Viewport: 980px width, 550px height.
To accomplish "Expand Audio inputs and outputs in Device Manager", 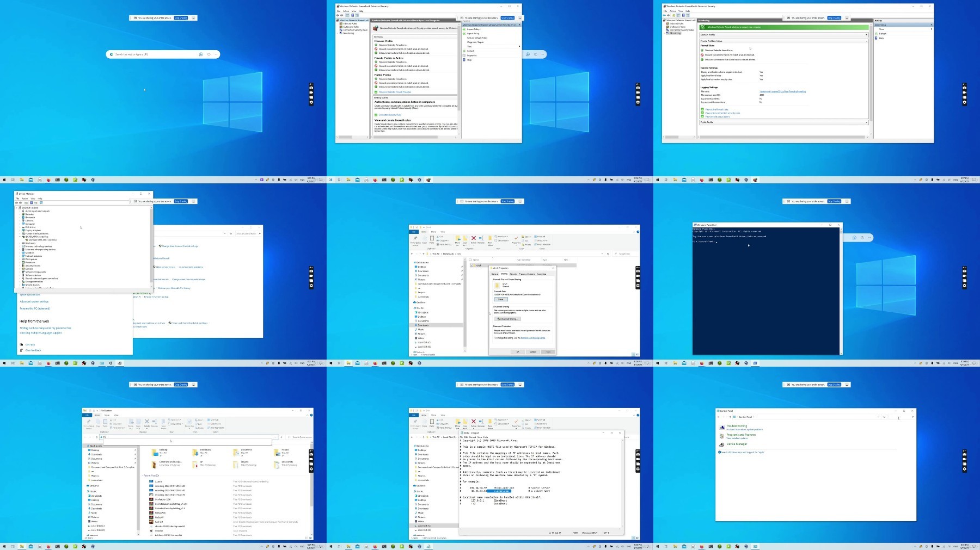I will click(20, 211).
